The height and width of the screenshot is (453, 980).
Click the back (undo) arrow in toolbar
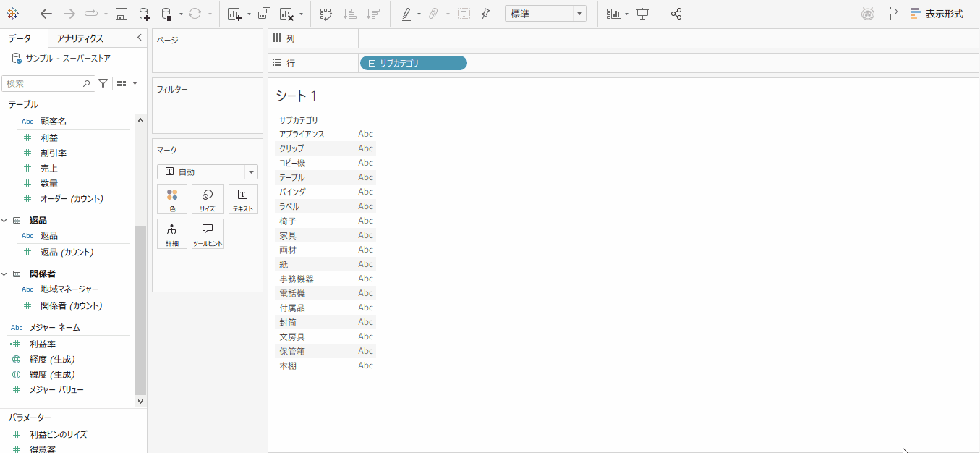[x=46, y=14]
